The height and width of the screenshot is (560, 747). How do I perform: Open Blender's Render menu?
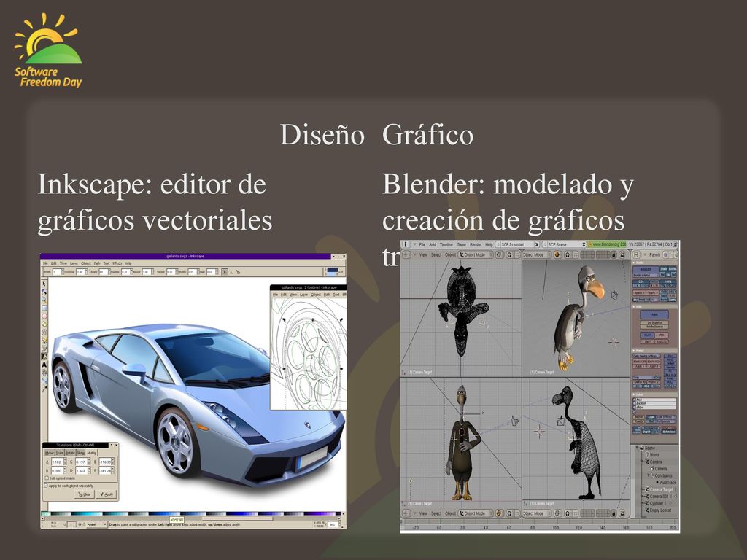pos(476,244)
